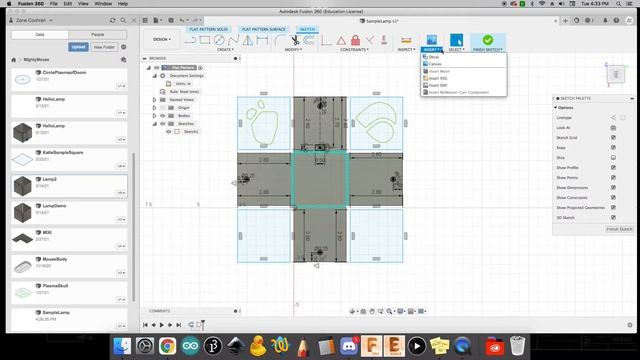Apply the Fix/Unfix lock constraint

(x=356, y=40)
